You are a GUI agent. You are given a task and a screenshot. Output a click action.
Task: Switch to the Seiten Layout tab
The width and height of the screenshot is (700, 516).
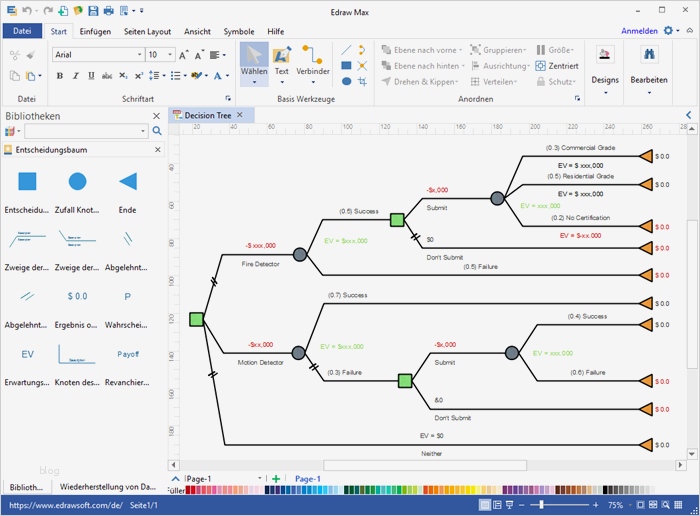click(147, 31)
